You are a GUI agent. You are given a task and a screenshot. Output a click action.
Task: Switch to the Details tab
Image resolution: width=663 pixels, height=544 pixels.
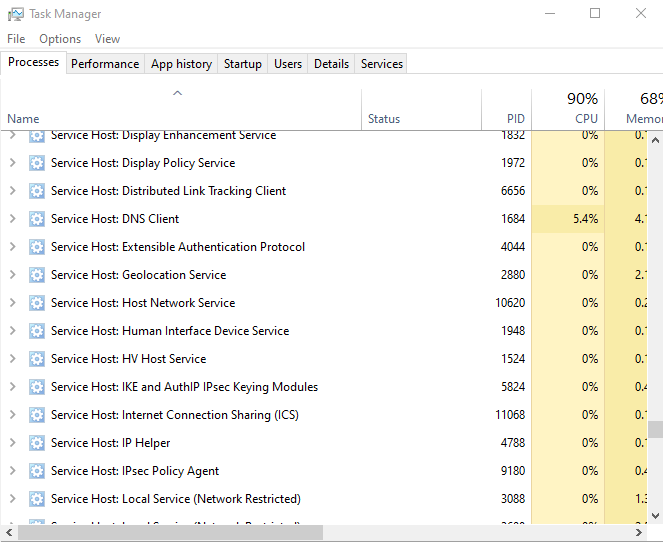tap(332, 64)
